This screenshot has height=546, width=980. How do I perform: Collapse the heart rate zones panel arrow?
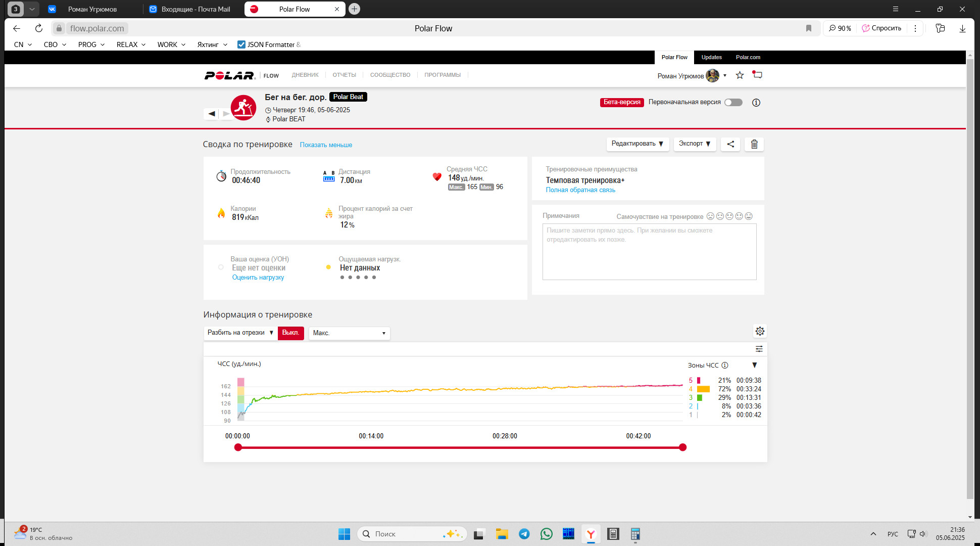pos(755,365)
